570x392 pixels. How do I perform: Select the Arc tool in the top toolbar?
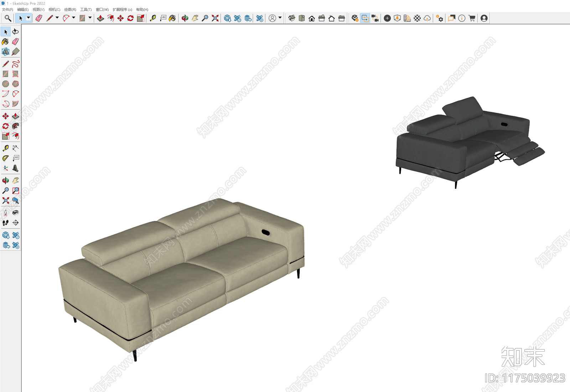pos(66,18)
